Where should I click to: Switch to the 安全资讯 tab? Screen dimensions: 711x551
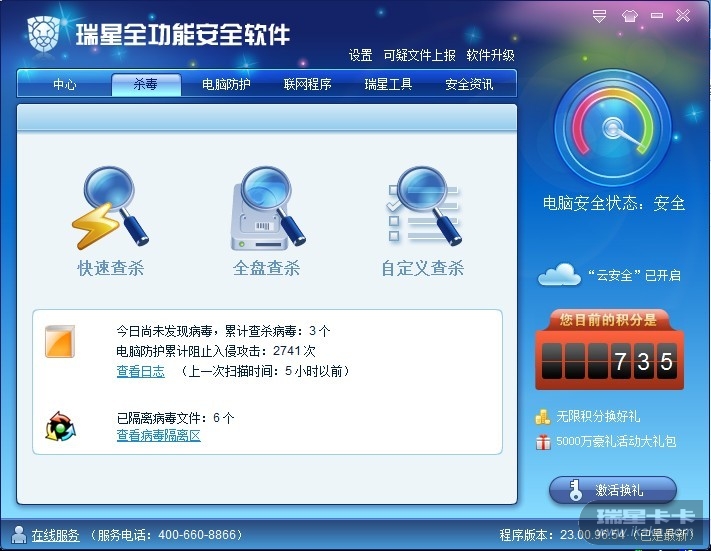point(469,84)
